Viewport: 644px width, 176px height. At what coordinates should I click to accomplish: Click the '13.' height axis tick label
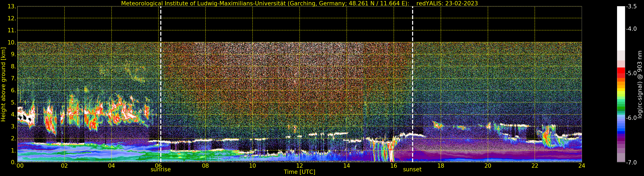pos(12,6)
